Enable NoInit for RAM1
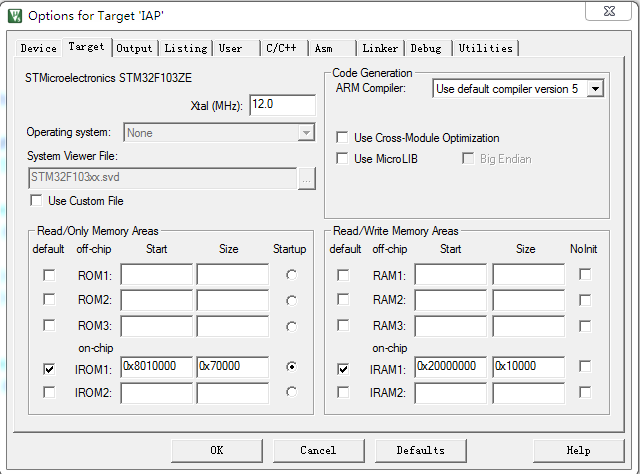 coord(585,274)
